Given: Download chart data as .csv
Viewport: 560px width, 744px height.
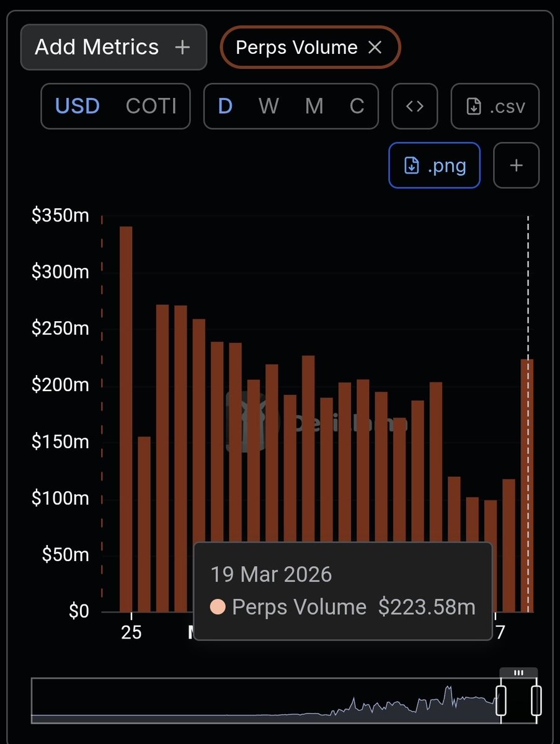Looking at the screenshot, I should 495,106.
